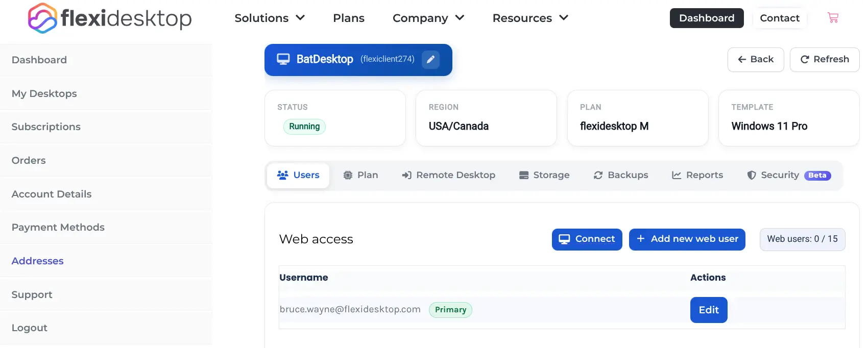Click Add new web user
Image resolution: width=868 pixels, height=348 pixels.
[x=687, y=239]
